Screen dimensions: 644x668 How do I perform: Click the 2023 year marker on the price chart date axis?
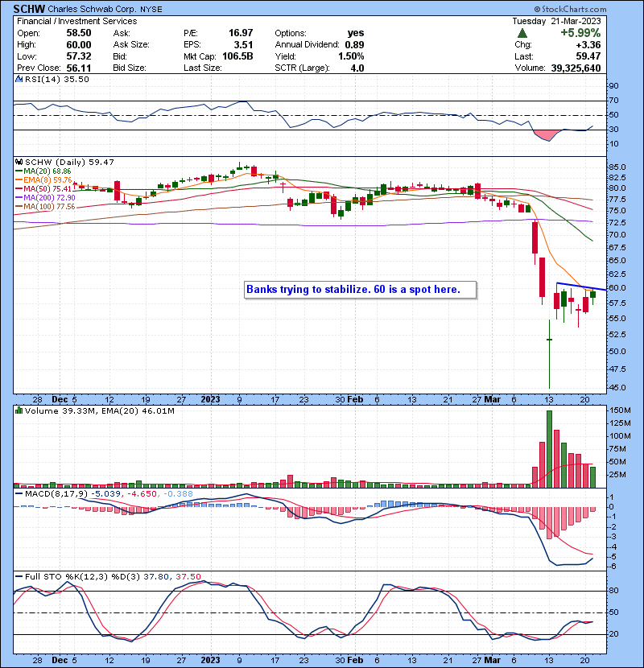point(210,400)
